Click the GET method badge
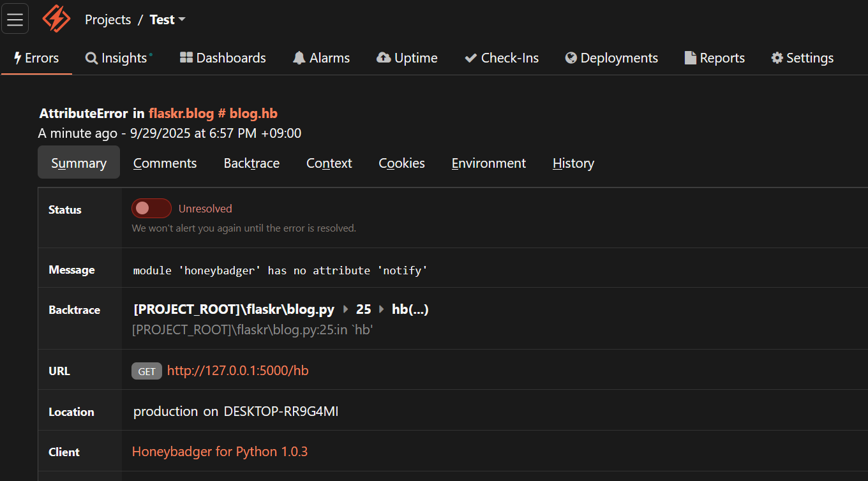 point(146,371)
